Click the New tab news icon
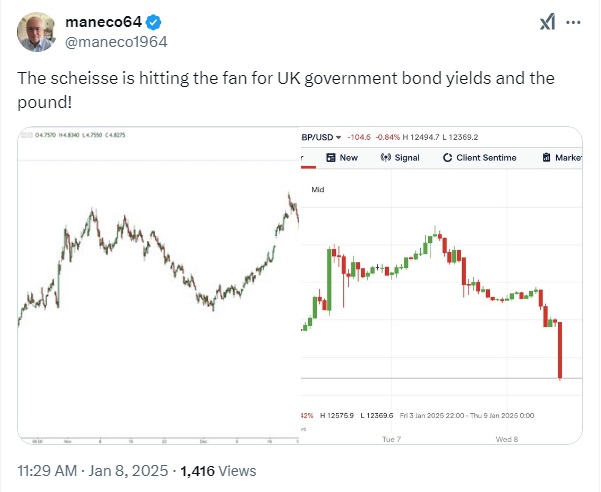The height and width of the screenshot is (492, 601). coord(331,157)
